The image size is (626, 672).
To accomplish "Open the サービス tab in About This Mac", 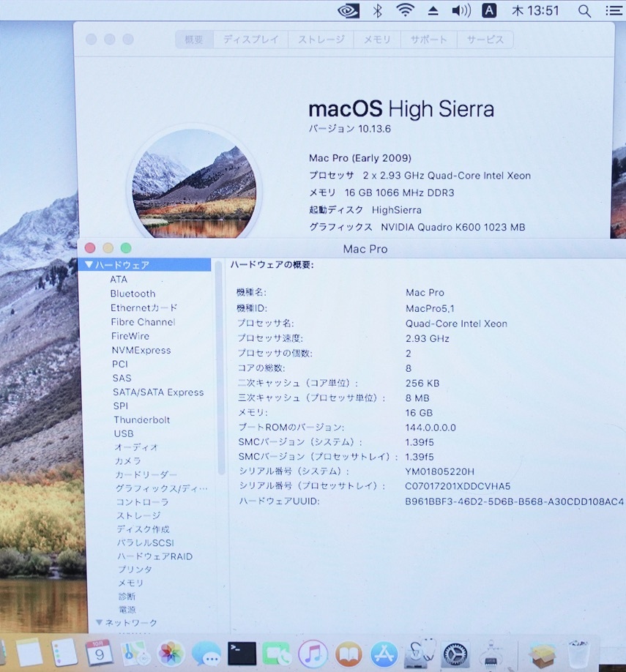I will click(x=485, y=40).
